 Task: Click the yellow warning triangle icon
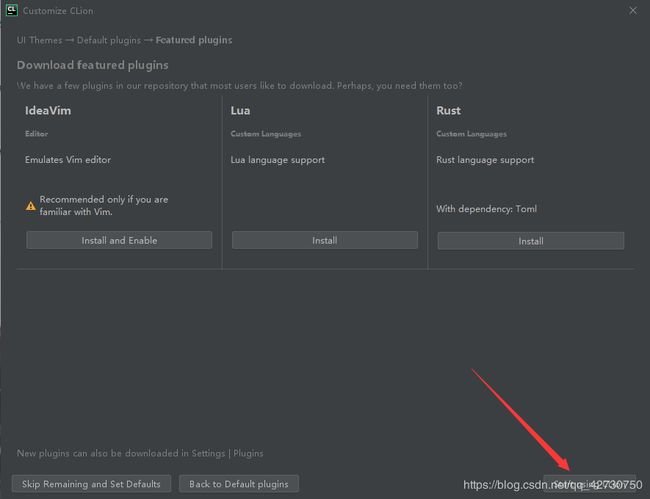click(31, 206)
